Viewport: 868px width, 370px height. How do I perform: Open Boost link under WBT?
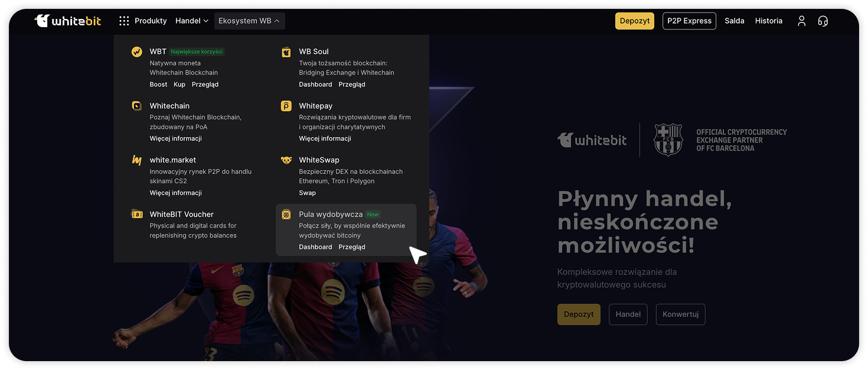click(x=158, y=85)
